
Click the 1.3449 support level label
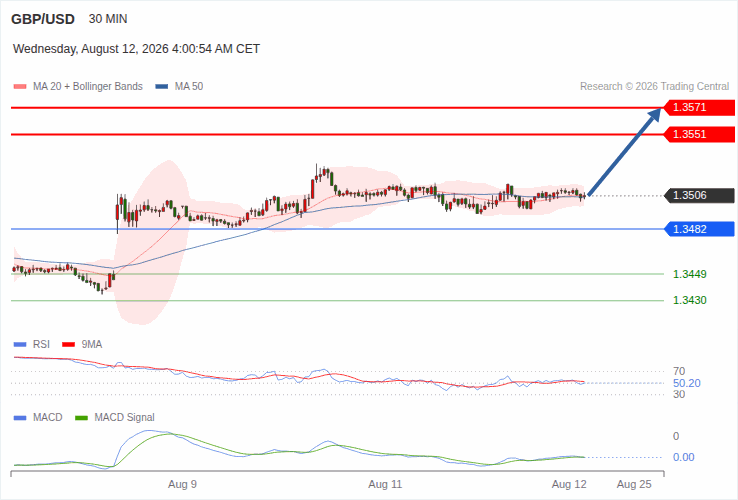coord(690,274)
